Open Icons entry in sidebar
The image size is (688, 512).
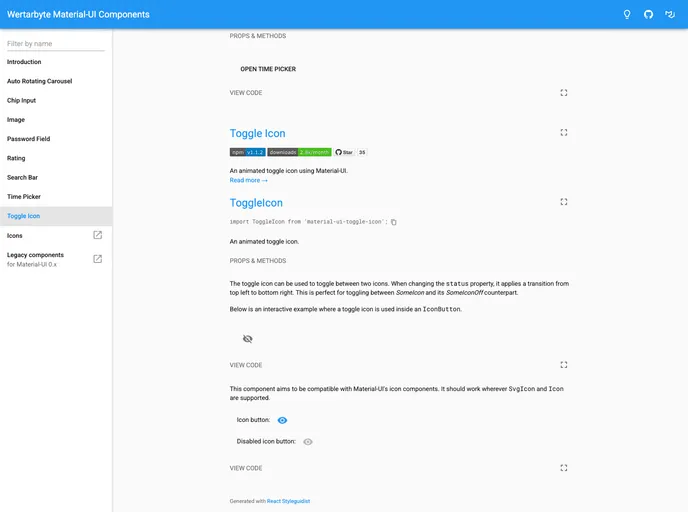(56, 236)
